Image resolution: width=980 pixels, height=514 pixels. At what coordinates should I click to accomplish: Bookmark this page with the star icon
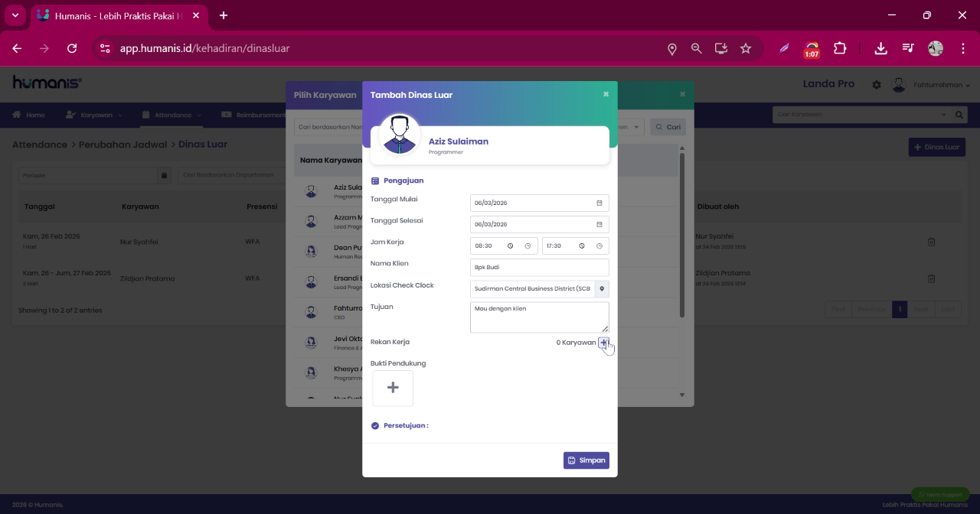pyautogui.click(x=746, y=48)
